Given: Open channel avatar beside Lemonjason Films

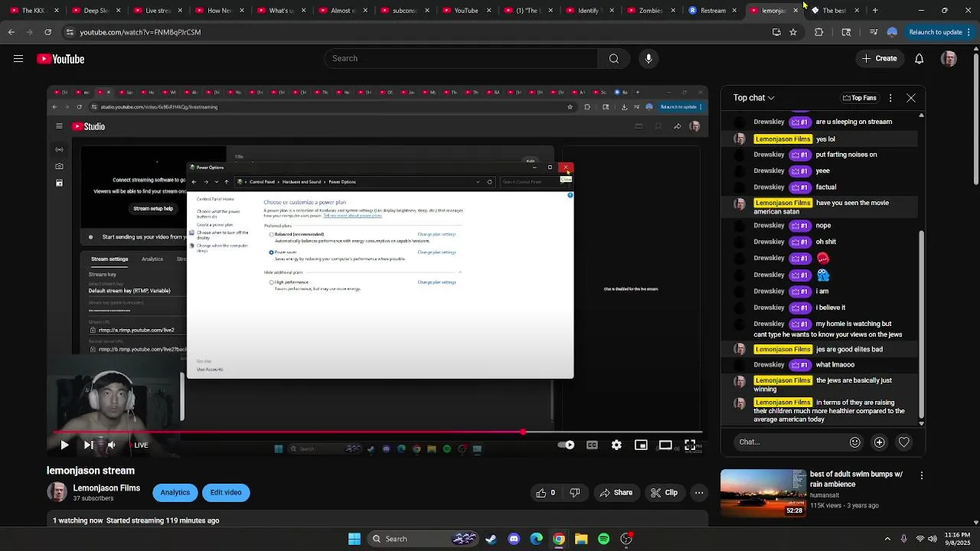Looking at the screenshot, I should tap(57, 492).
